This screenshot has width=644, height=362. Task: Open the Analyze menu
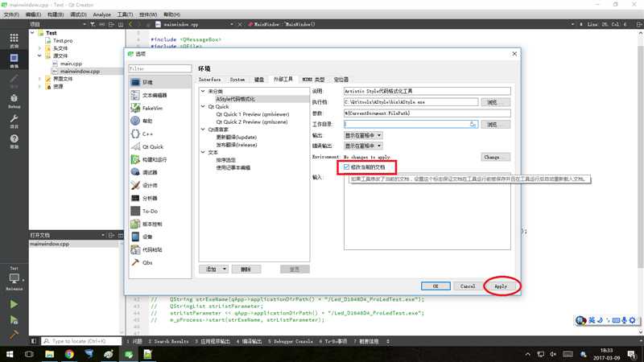pos(102,14)
